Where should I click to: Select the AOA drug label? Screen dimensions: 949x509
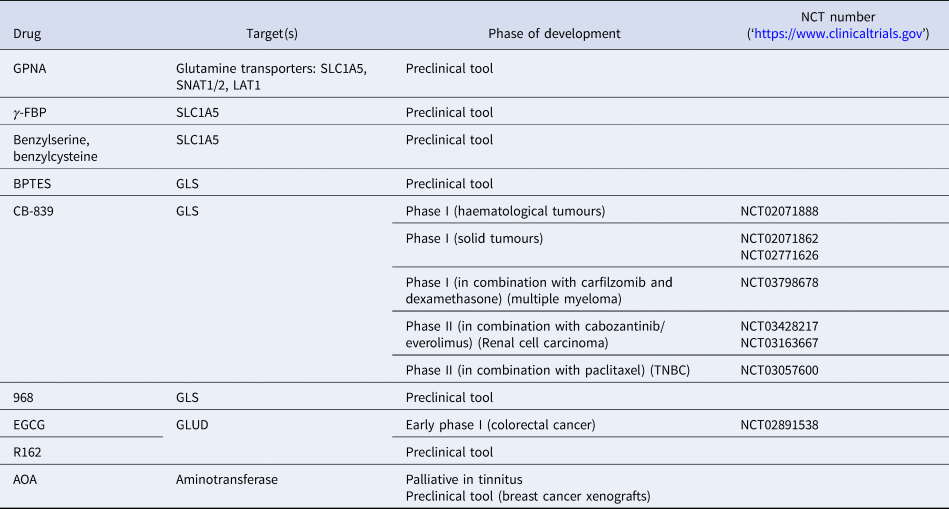(x=26, y=480)
